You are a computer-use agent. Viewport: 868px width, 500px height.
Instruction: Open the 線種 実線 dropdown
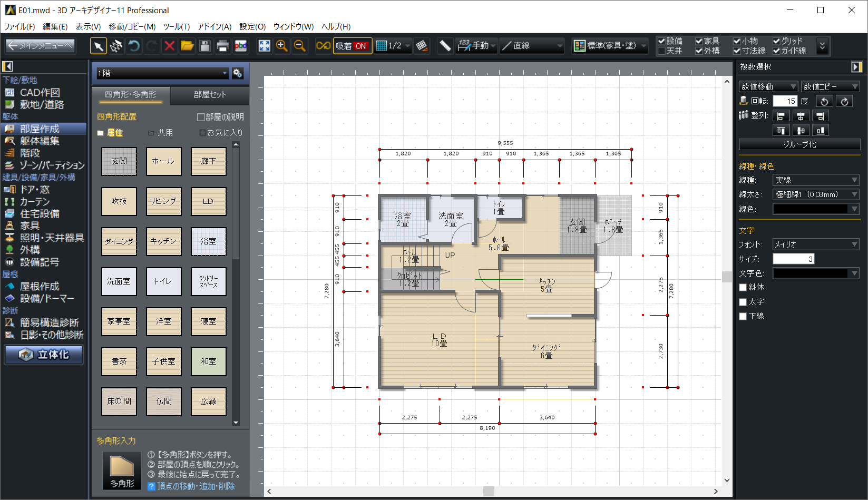pos(815,180)
